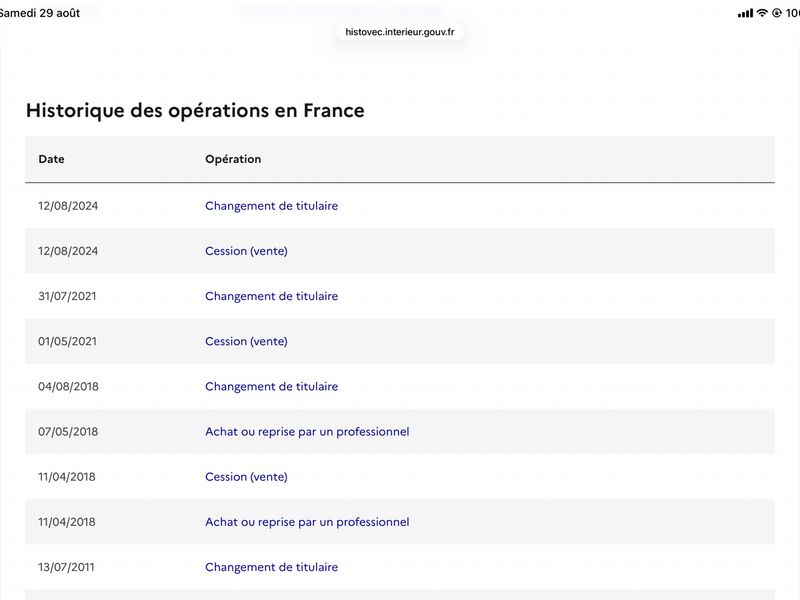The height and width of the screenshot is (600, 800).
Task: Select the 13/07/2011 date cell
Action: (x=66, y=567)
